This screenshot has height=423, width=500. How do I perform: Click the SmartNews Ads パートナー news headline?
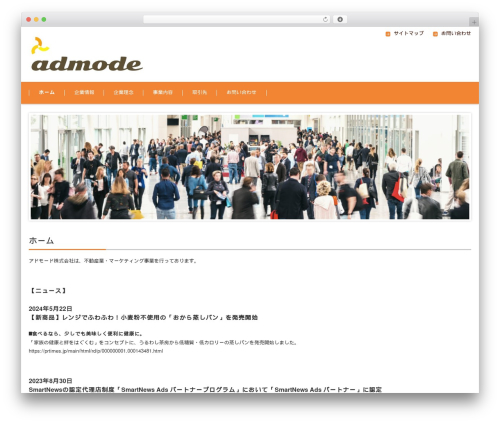click(205, 389)
